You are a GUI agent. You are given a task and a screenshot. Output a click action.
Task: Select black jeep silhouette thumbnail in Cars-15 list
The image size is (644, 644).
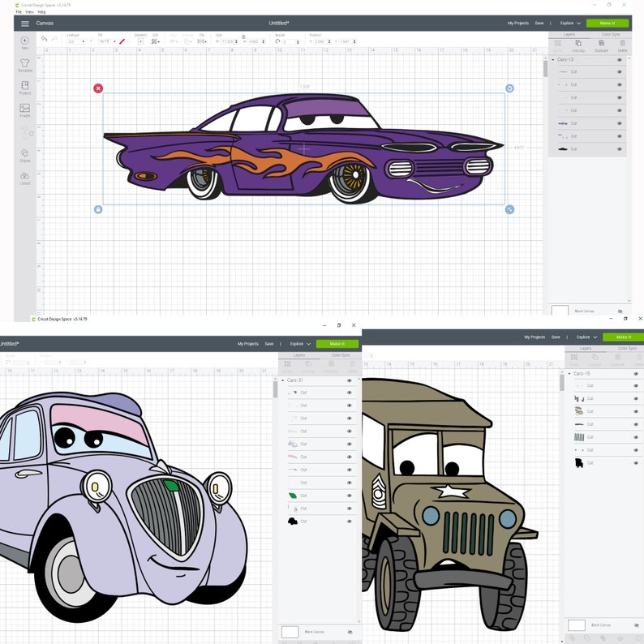(x=579, y=463)
